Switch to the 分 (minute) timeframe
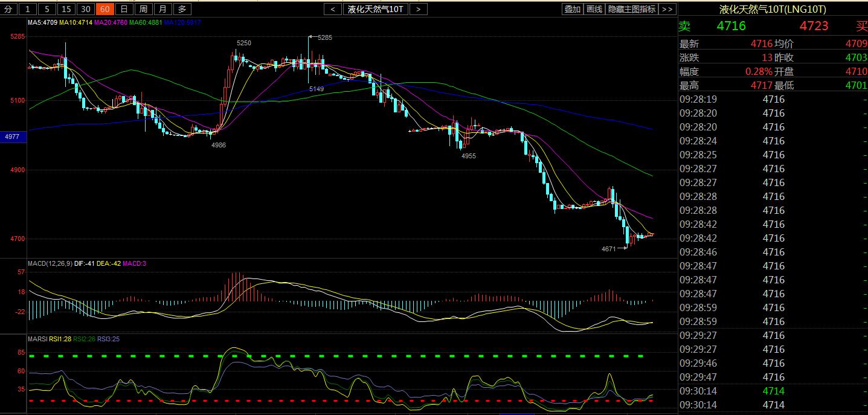Viewport: 868px width, 415px height. coord(8,8)
